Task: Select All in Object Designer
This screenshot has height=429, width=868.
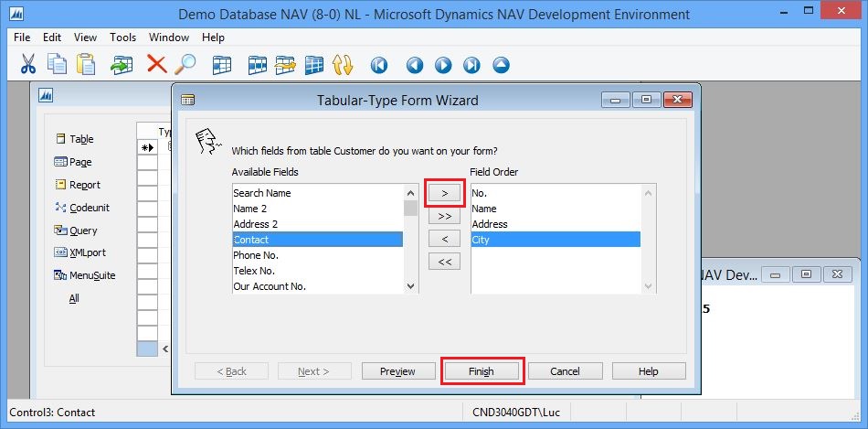Action: 74,298
